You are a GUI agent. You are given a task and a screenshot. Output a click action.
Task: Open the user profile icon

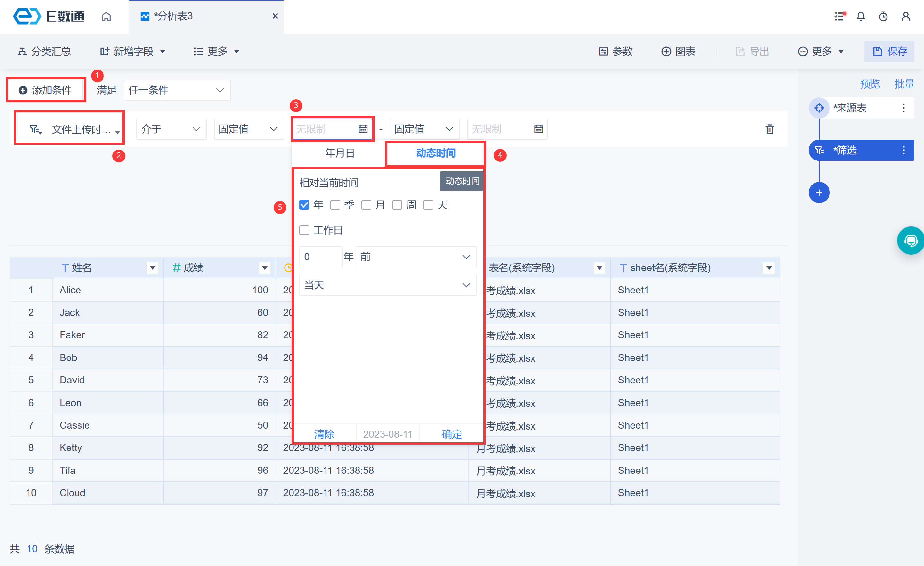(906, 16)
